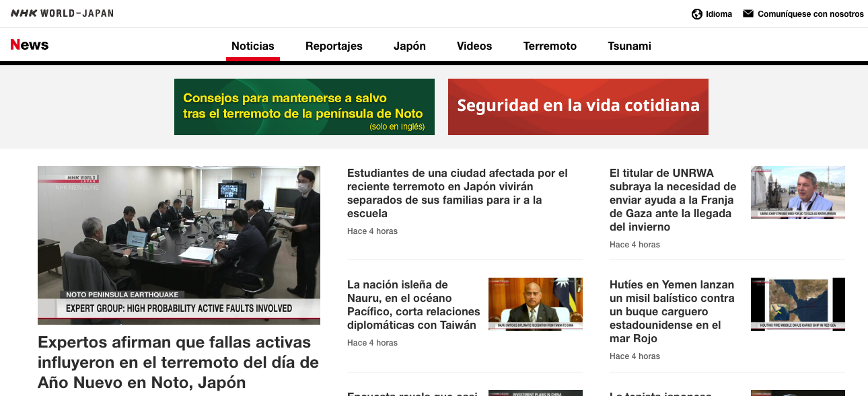
Task: Go to the Reportajes tab
Action: (x=334, y=46)
